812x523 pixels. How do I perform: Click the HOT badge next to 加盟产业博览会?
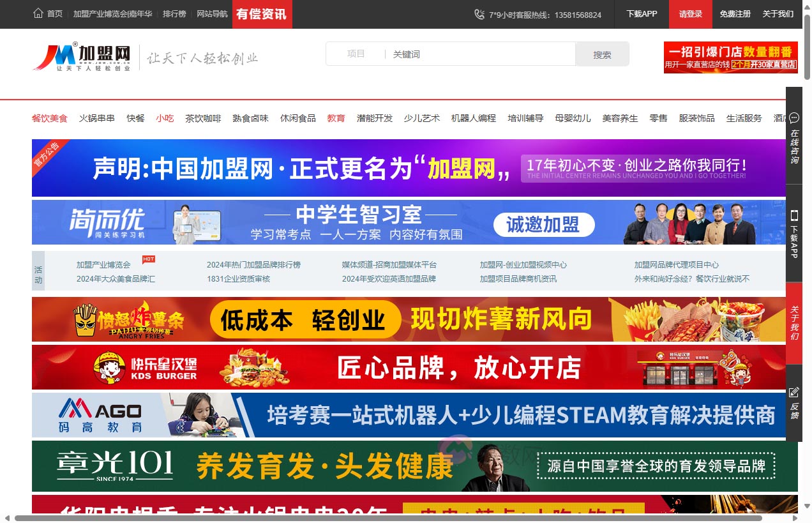149,258
